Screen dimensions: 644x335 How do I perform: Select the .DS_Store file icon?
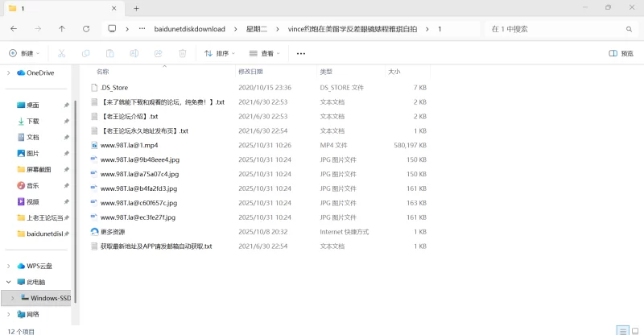point(94,87)
